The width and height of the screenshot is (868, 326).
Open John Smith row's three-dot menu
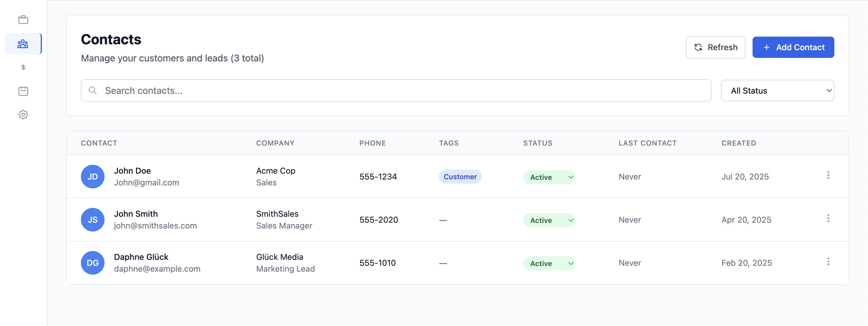(x=828, y=219)
